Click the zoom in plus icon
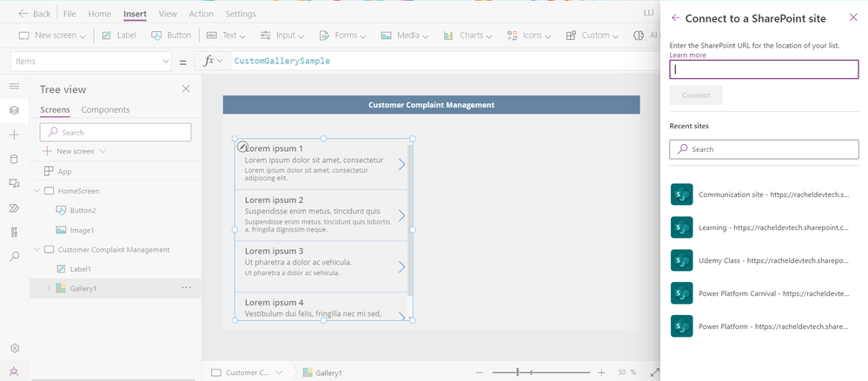The image size is (868, 381). pyautogui.click(x=602, y=372)
